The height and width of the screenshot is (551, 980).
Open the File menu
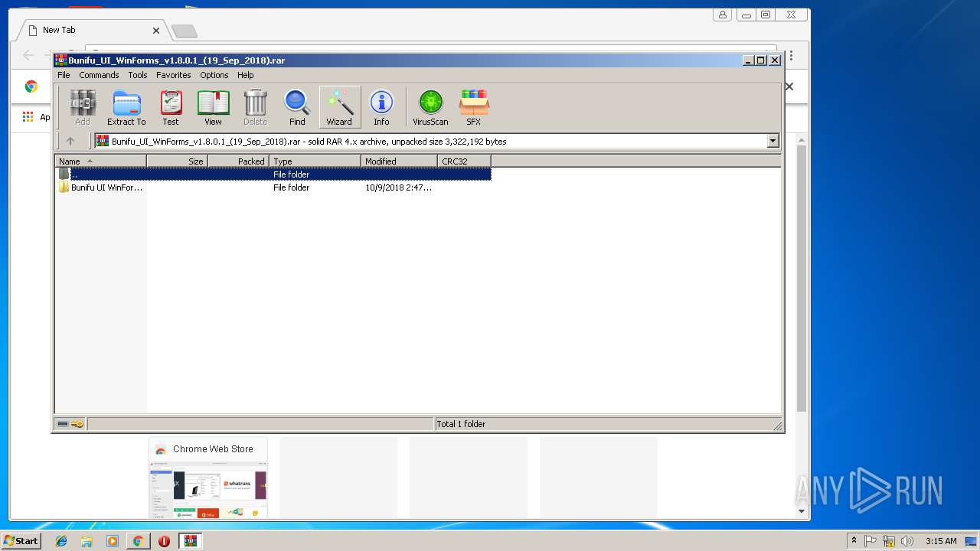tap(64, 75)
